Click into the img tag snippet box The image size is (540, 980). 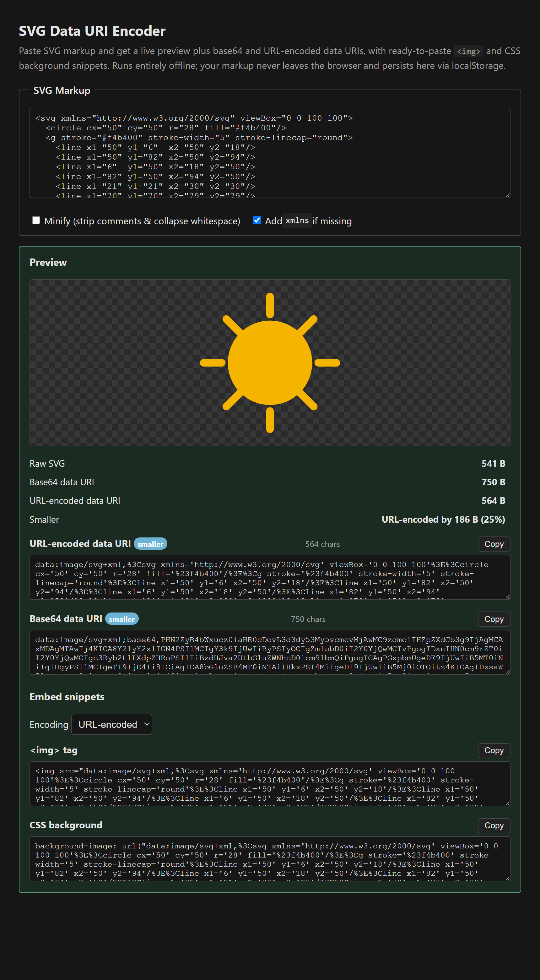pyautogui.click(x=270, y=783)
